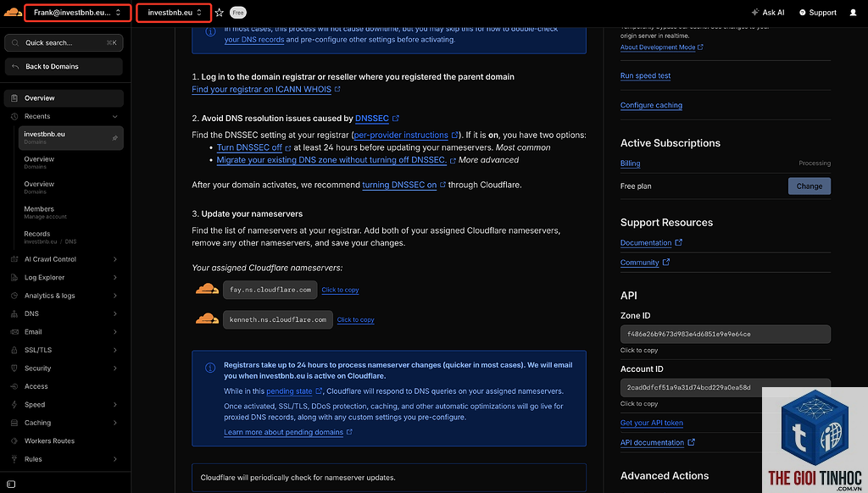Click the Access sidebar icon
This screenshot has height=493, width=868.
tap(14, 387)
